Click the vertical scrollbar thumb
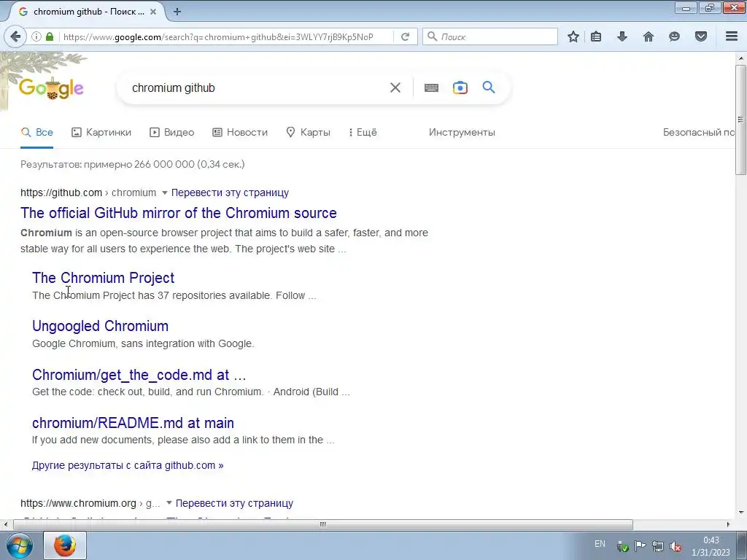 [x=740, y=120]
